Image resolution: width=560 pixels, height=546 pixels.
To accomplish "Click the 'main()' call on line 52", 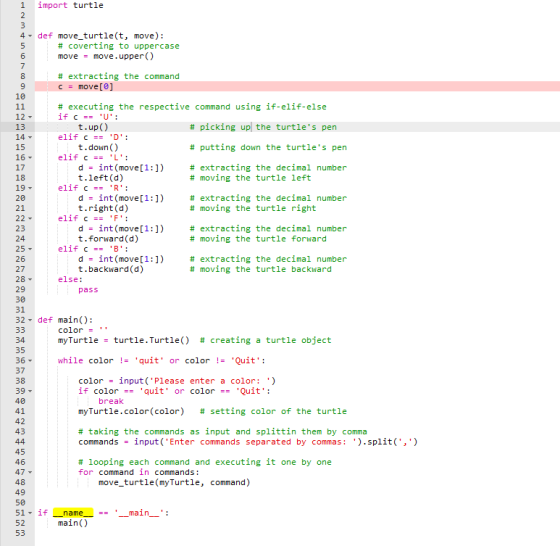I will [x=73, y=523].
